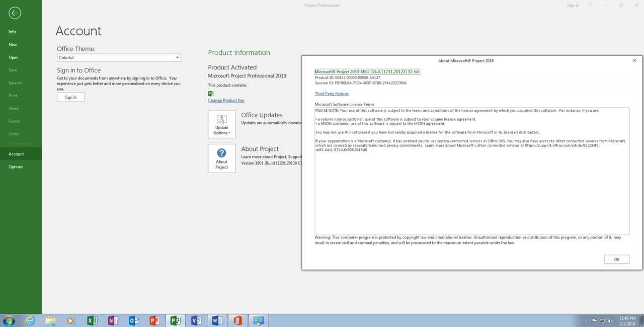
Task: Open the Control Panel taskbar item
Action: 259,320
